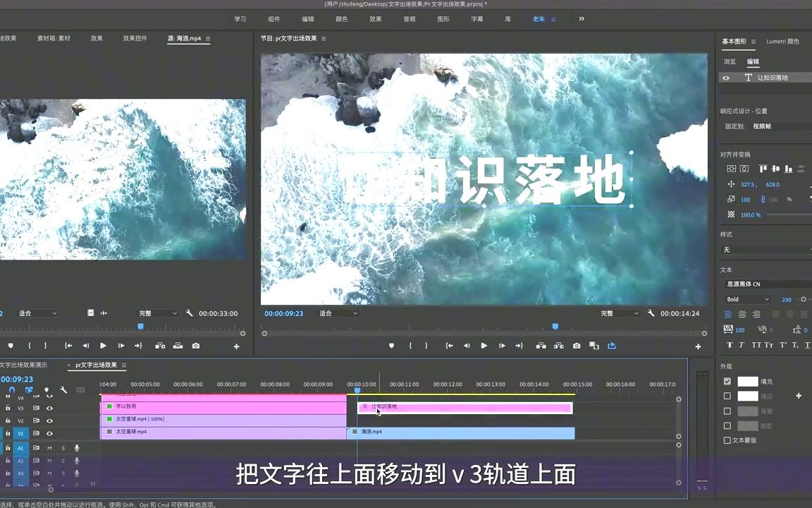Open the timeline wrench settings icon
The width and height of the screenshot is (812, 508).
coord(63,389)
